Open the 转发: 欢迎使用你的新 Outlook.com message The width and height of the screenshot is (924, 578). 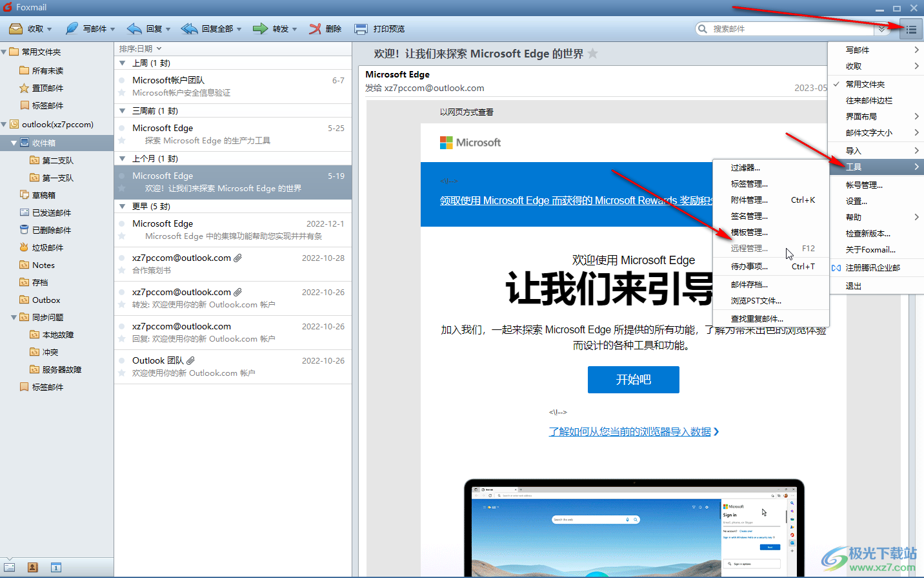[233, 298]
